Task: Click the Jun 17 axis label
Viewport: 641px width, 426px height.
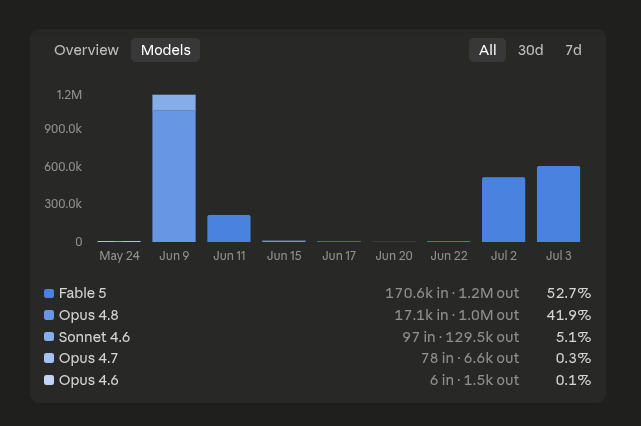Action: 339,256
